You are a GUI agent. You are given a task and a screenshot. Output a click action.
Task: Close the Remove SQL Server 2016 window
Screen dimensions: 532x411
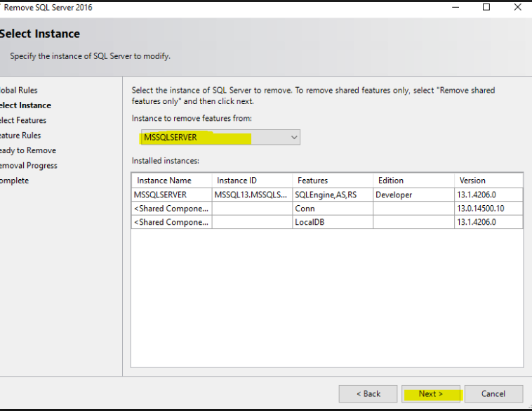[x=518, y=8]
